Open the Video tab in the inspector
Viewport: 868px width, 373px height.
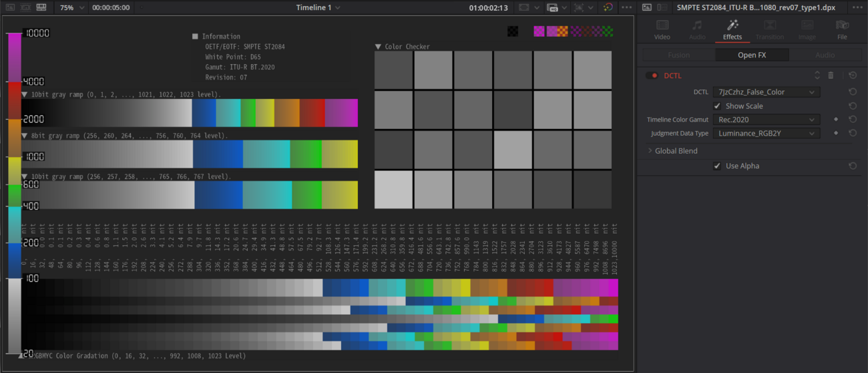tap(662, 30)
